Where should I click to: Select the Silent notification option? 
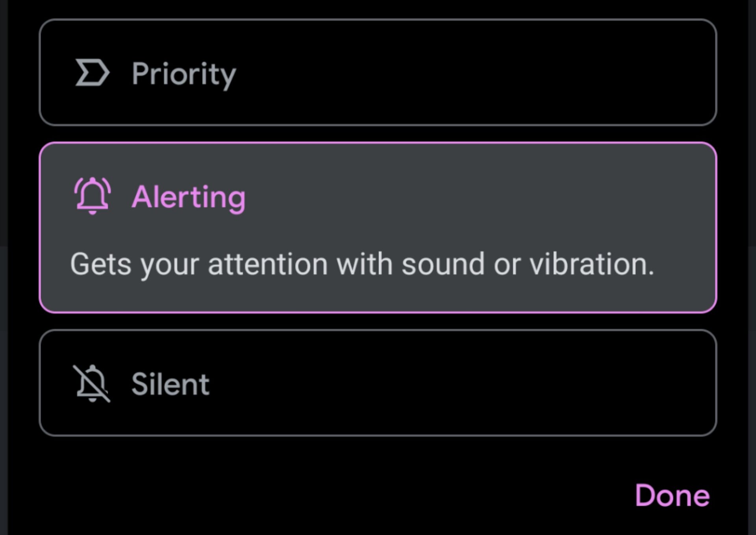378,383
